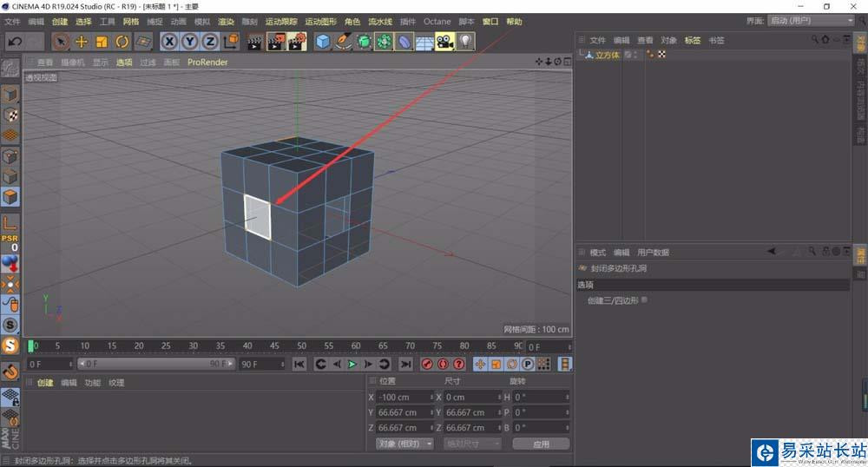Toggle the cube's editor visibility dots
Screen dimensions: 868x467
635,55
